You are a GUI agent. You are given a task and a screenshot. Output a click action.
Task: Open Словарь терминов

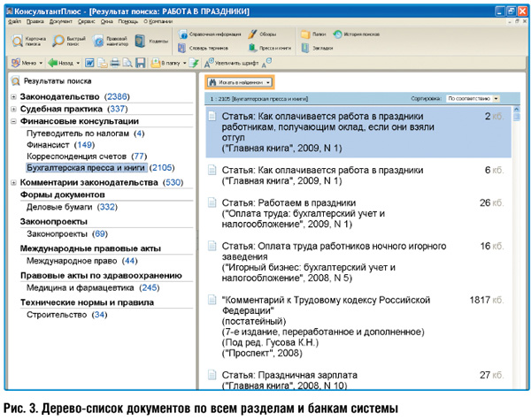click(x=204, y=48)
